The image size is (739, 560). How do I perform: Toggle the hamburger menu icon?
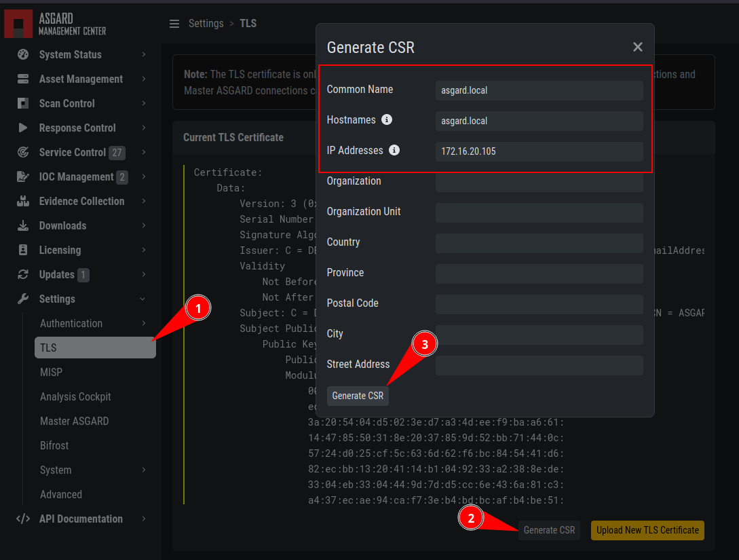tap(174, 24)
